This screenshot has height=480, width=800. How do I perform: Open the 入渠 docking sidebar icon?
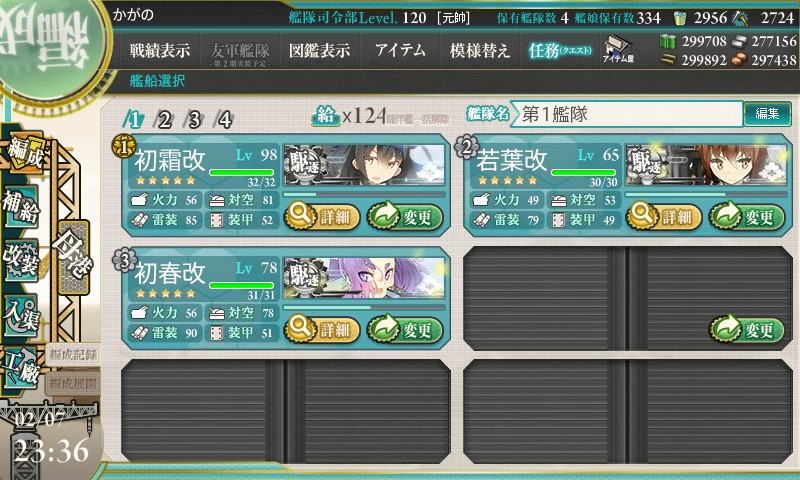[21, 315]
